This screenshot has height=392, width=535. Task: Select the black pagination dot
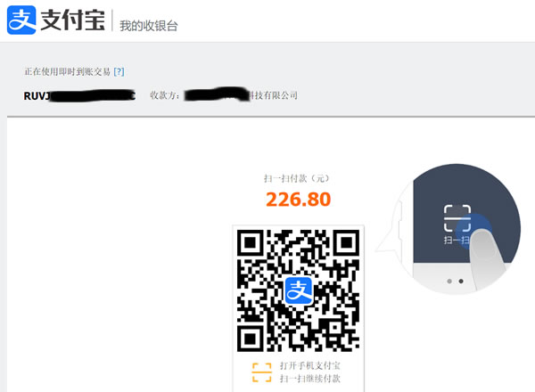tap(461, 282)
